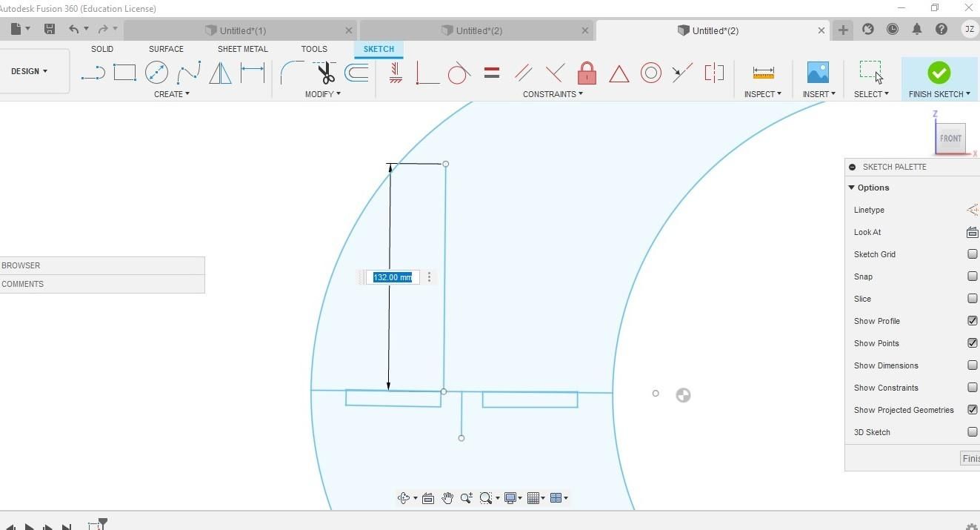Select the Trim scissors tool
Viewport: 980px width, 530px height.
tap(324, 73)
